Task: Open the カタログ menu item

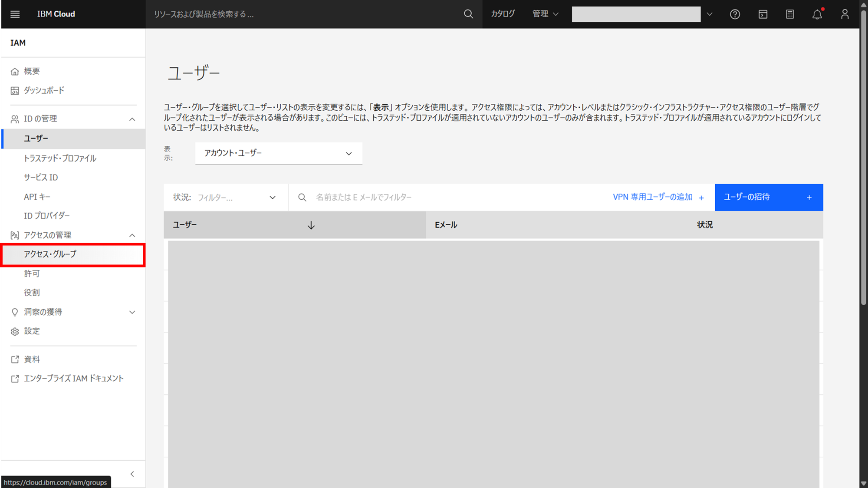Action: tap(503, 14)
